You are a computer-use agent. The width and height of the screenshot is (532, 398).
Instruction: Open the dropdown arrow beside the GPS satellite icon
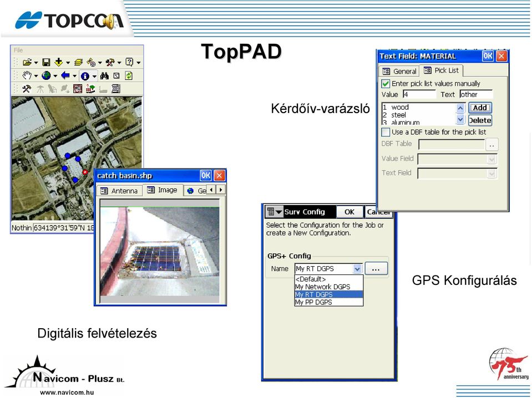[x=100, y=63]
